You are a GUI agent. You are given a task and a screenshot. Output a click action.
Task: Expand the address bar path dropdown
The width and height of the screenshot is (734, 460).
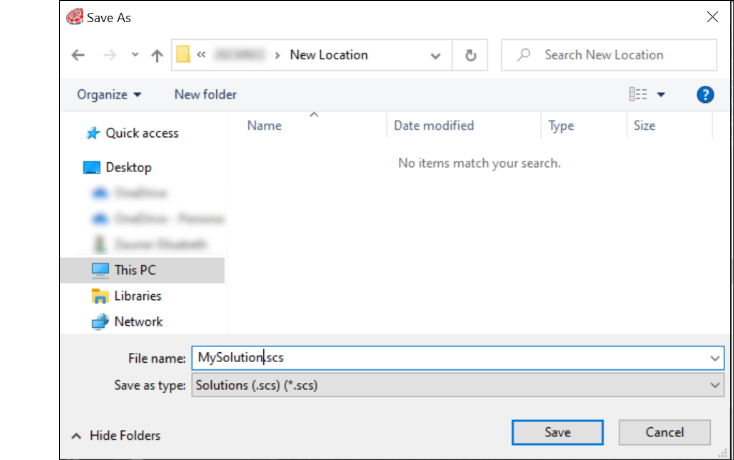pyautogui.click(x=435, y=56)
